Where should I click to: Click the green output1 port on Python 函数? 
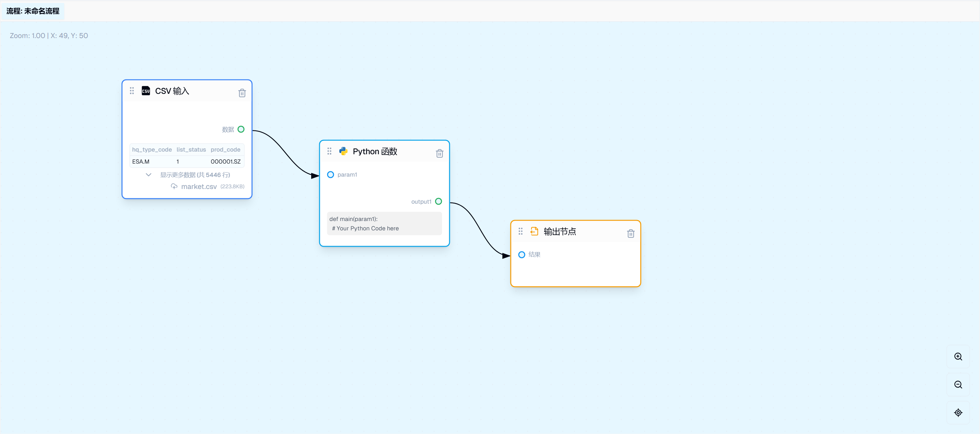point(438,201)
